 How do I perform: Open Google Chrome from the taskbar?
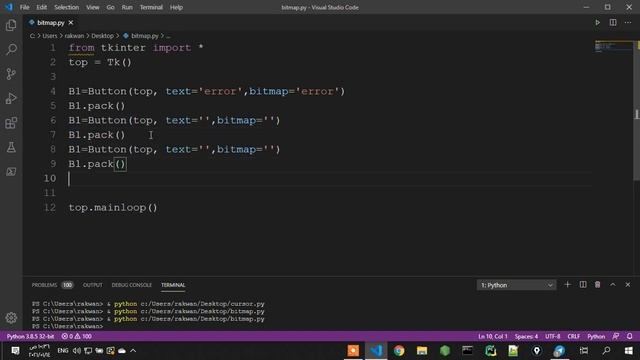click(399, 351)
